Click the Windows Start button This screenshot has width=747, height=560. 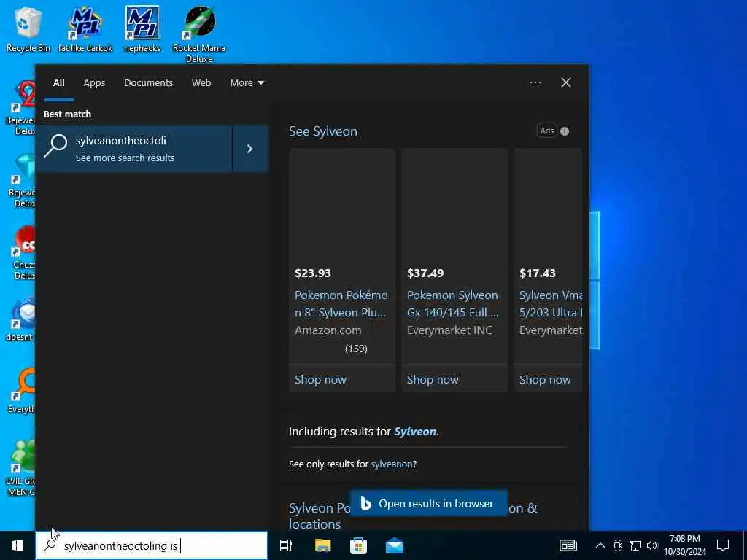point(18,545)
